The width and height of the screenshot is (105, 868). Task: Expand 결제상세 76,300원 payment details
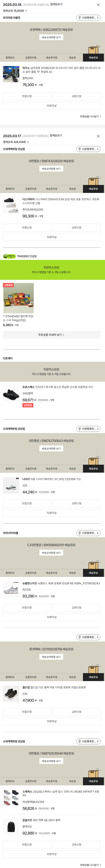[x=15, y=11]
